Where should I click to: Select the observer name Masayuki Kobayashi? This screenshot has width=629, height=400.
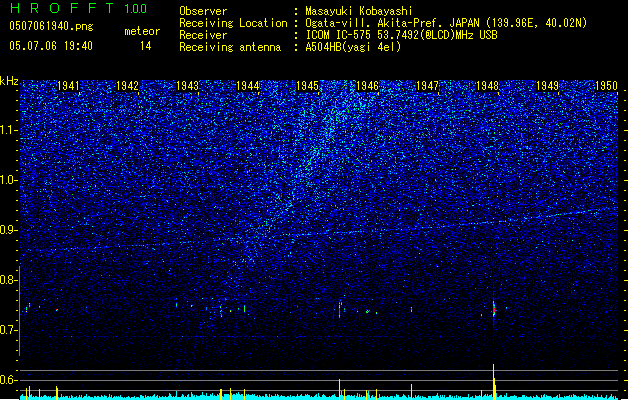pyautogui.click(x=359, y=11)
